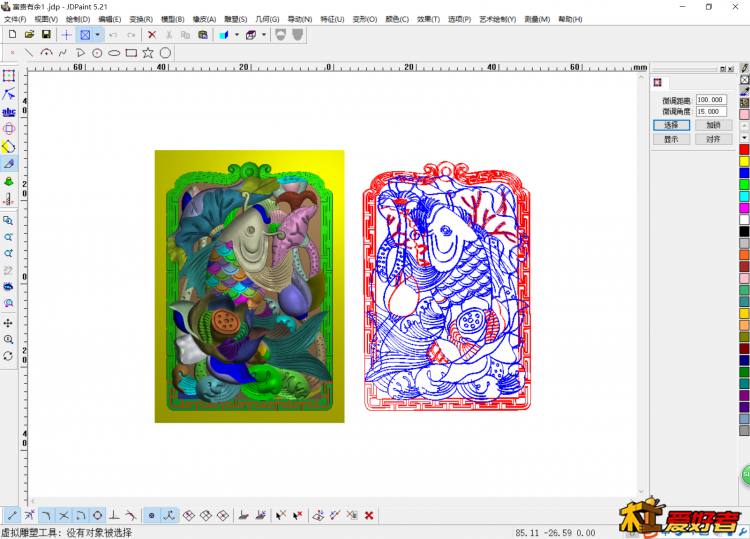This screenshot has width=750, height=539.
Task: Toggle the crosshair cursor button in top toolbar
Action: [66, 34]
